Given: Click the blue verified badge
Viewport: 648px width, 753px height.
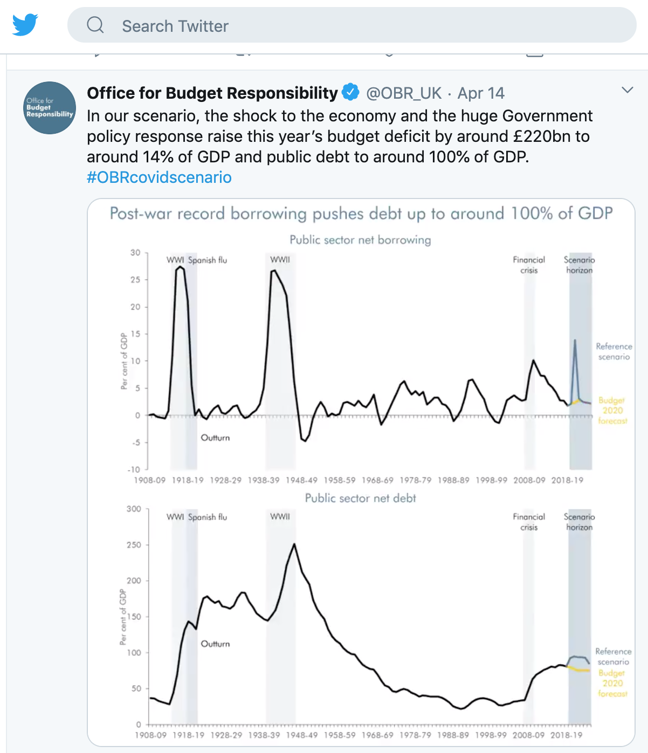Looking at the screenshot, I should tap(350, 93).
